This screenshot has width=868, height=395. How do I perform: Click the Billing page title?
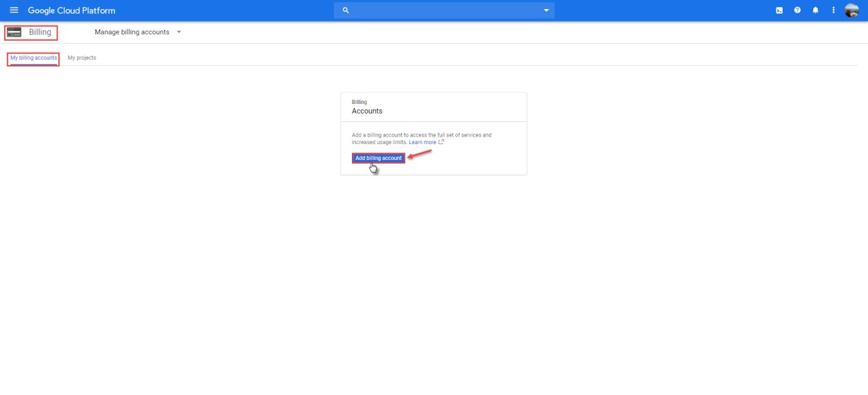click(40, 33)
